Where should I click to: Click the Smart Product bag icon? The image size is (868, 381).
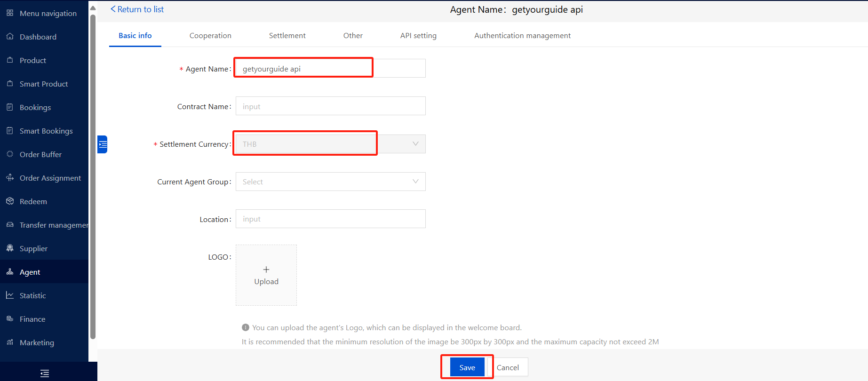click(10, 84)
